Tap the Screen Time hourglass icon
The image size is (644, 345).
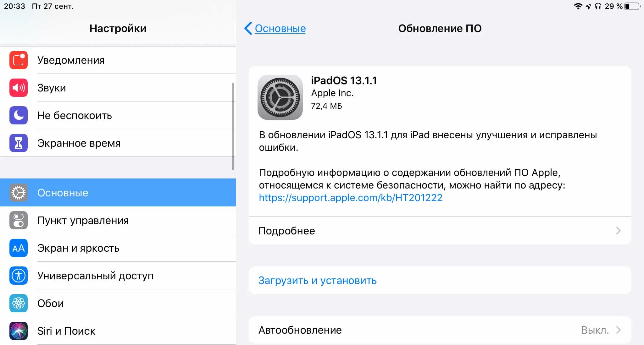tap(19, 143)
